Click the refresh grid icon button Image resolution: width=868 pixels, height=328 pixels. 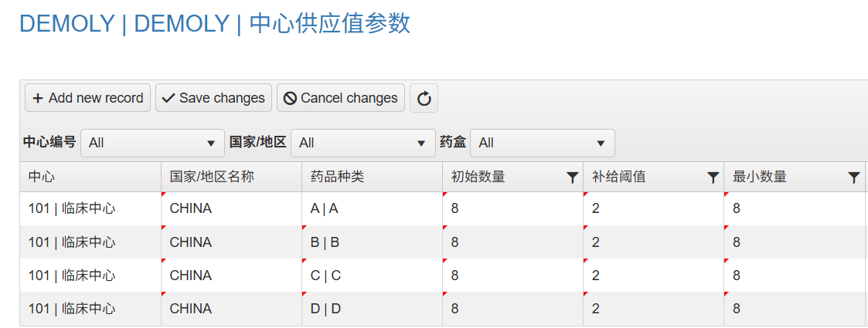click(424, 99)
